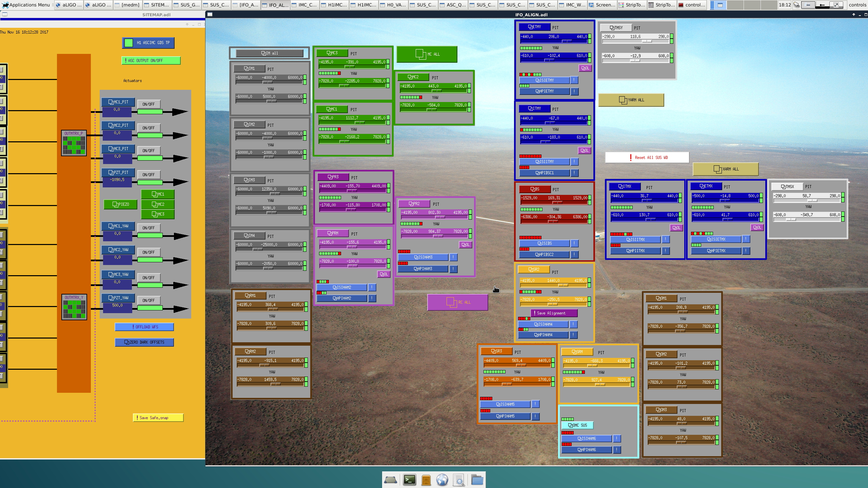Image resolution: width=868 pixels, height=488 pixels.
Task: Open the ITMY suspension screen
Action: click(x=534, y=108)
